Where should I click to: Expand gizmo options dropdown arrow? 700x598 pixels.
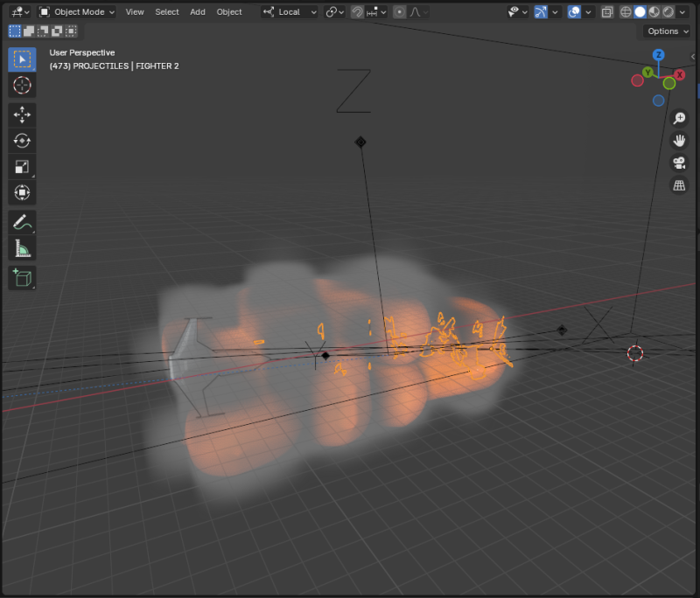(x=555, y=12)
